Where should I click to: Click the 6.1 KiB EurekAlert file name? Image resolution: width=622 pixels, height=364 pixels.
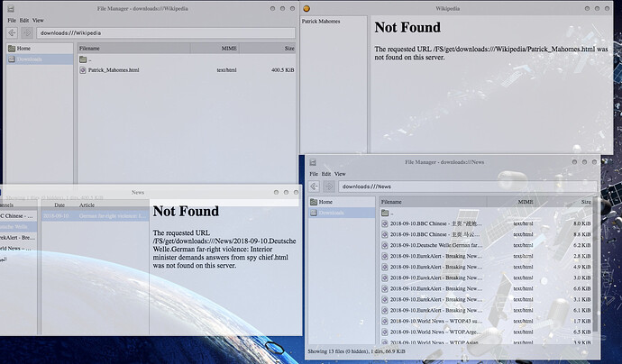pos(436,311)
